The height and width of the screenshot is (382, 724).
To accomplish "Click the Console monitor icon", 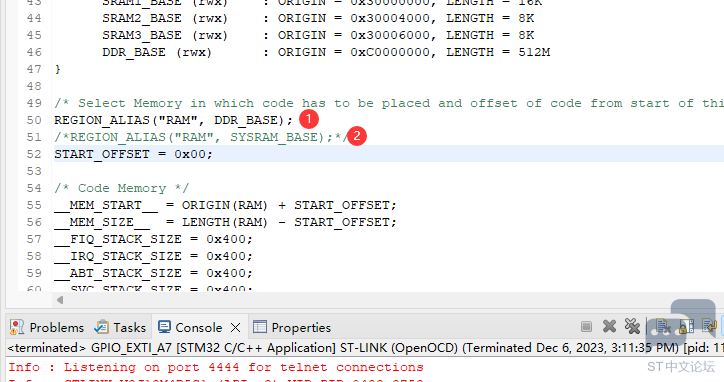I will coord(164,327).
